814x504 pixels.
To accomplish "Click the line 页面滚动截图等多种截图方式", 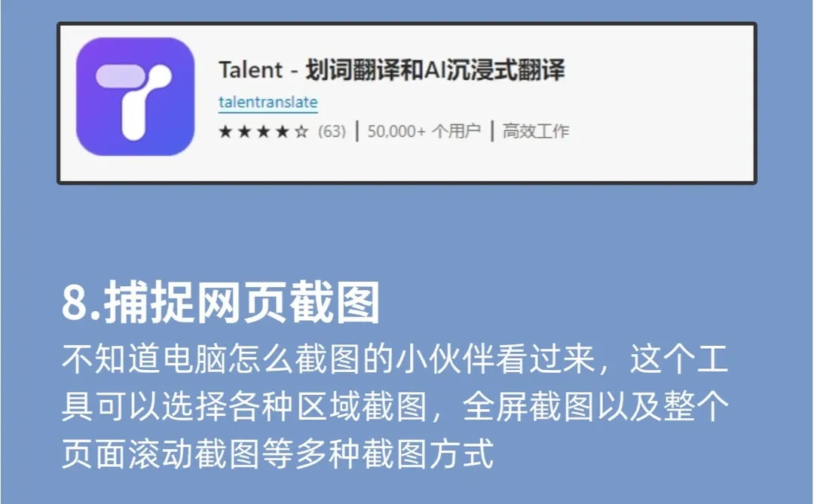I will (277, 453).
